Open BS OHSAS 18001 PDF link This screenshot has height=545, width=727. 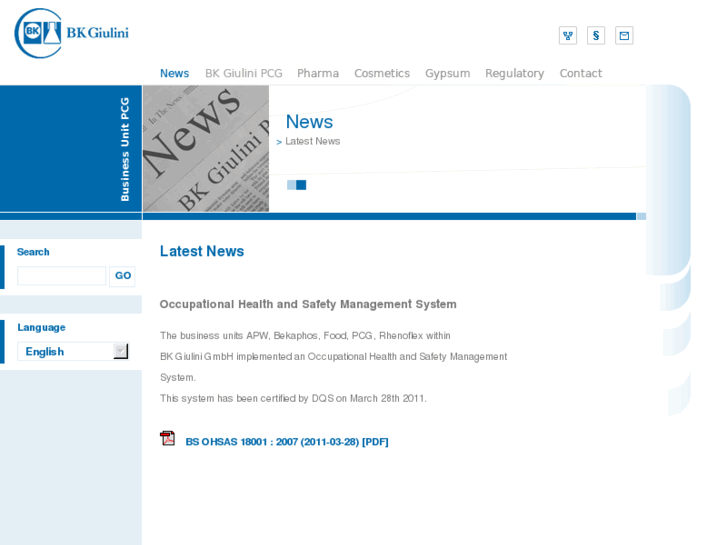[x=287, y=441]
